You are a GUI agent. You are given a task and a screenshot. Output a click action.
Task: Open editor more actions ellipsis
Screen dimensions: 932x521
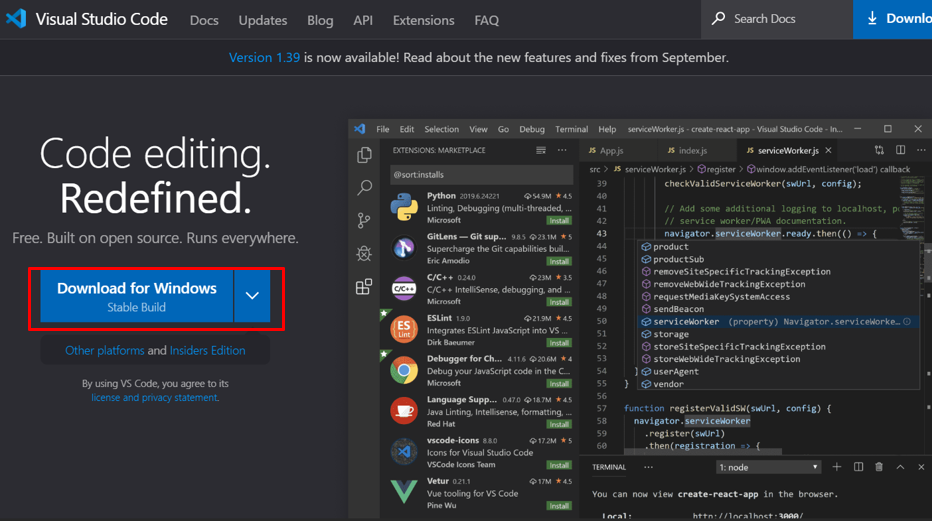tap(921, 150)
